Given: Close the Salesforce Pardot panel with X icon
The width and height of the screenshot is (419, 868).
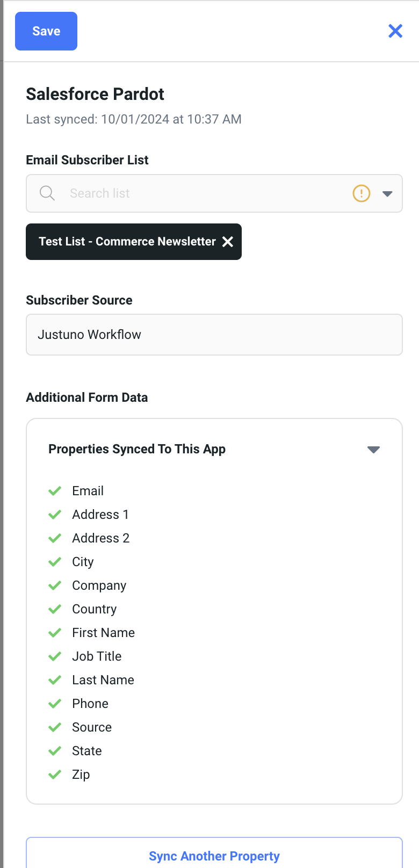Looking at the screenshot, I should [x=395, y=31].
